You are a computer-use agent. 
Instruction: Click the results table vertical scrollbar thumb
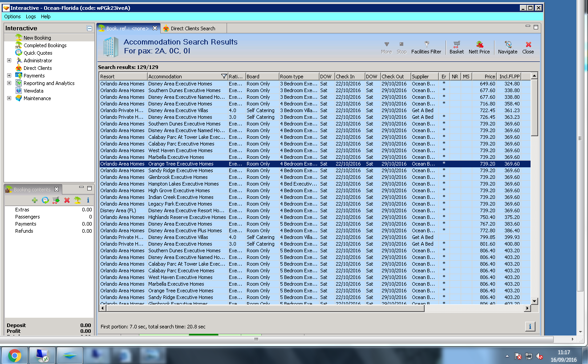[535, 107]
